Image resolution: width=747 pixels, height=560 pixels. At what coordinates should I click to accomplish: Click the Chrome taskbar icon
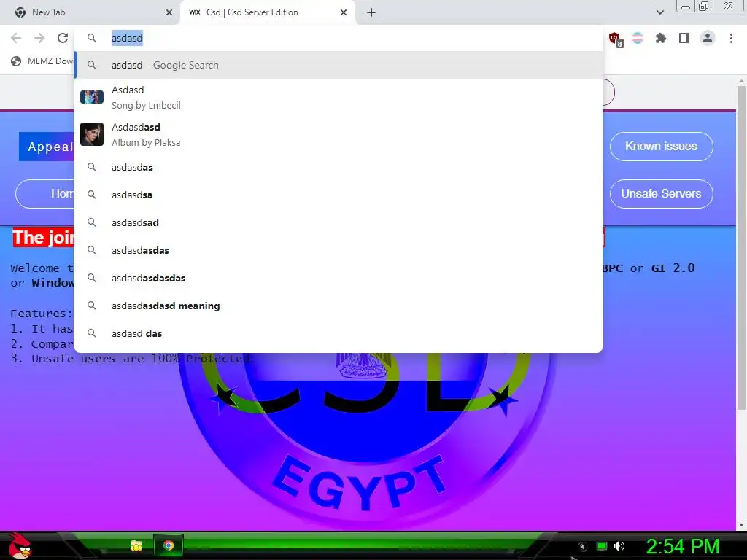[169, 545]
